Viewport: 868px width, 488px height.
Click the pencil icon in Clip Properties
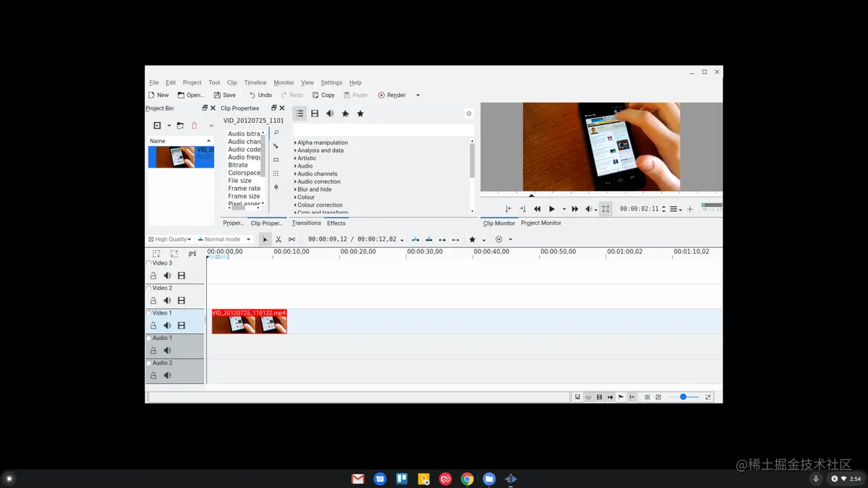276,146
